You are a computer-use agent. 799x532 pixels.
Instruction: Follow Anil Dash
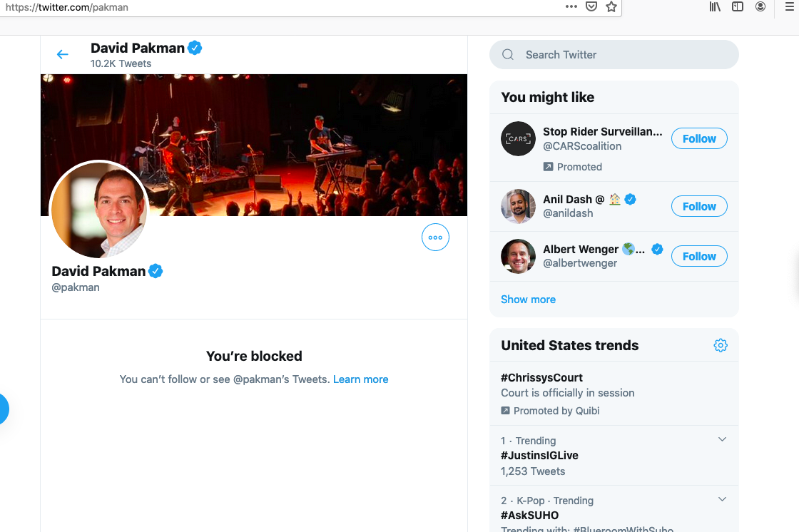pos(699,206)
